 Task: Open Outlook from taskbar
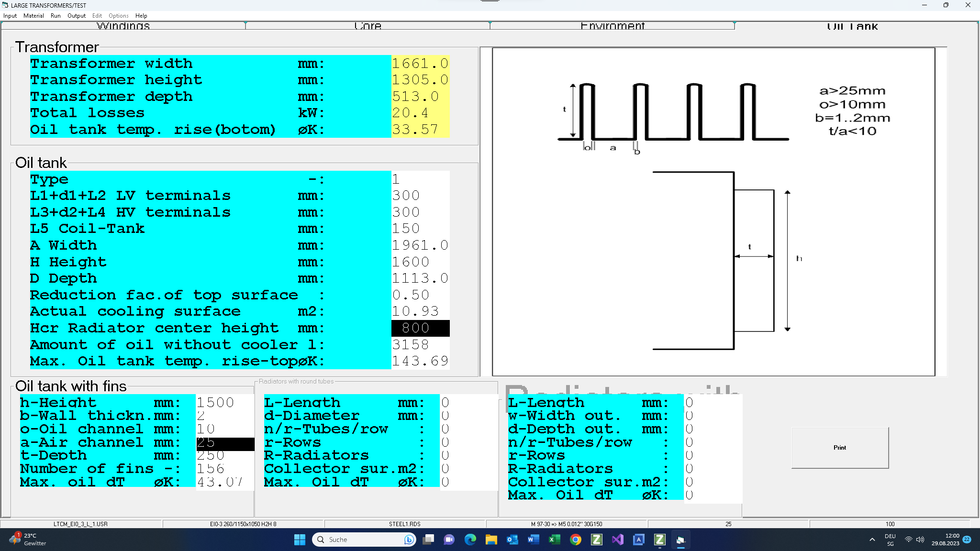point(512,540)
